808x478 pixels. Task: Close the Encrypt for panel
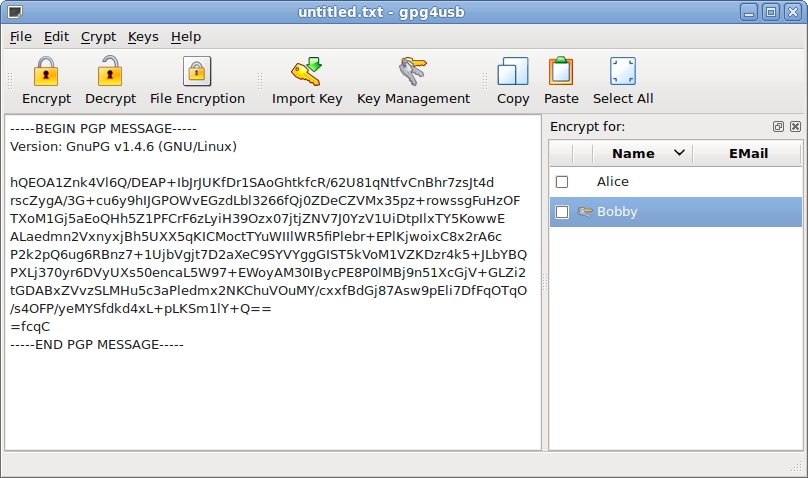coord(795,127)
